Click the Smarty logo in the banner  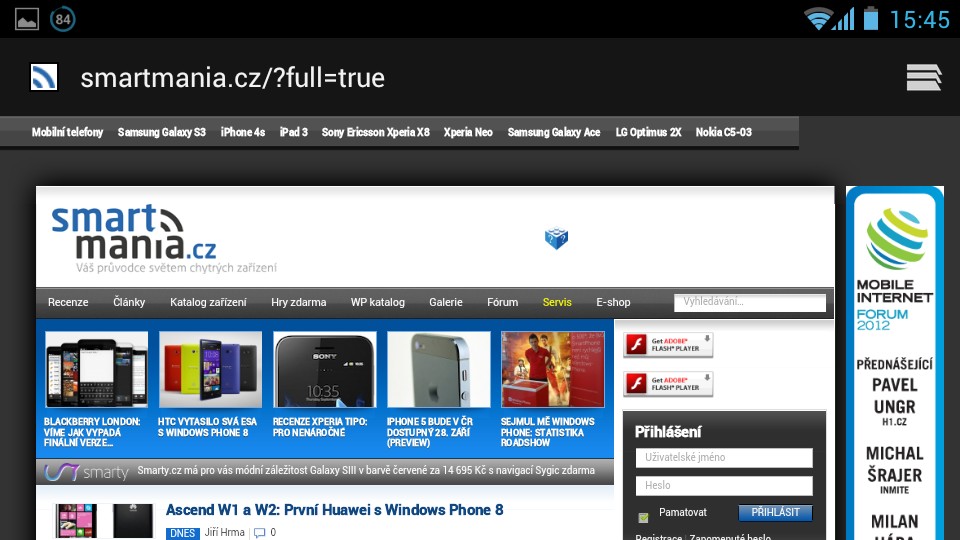coord(86,472)
